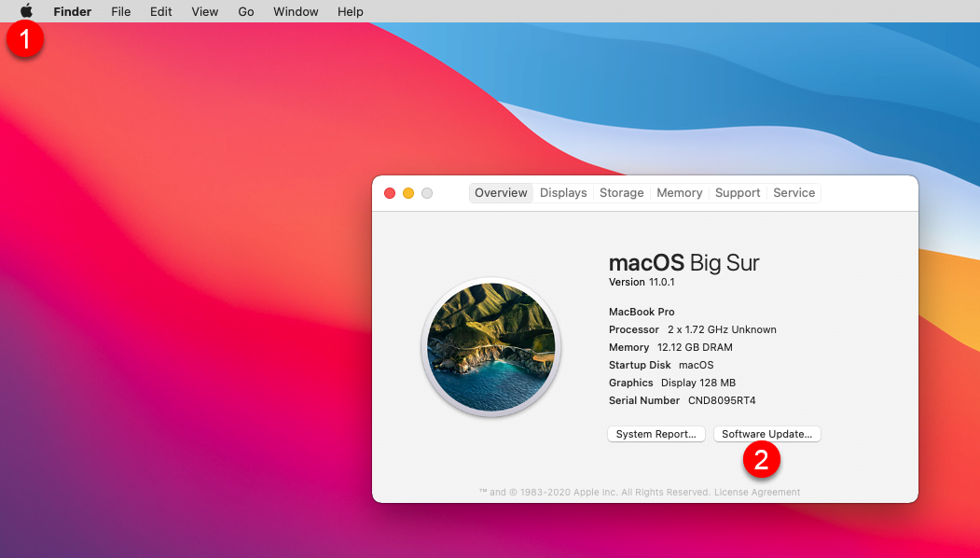
Task: Switch to the Displays tab
Action: coord(563,192)
